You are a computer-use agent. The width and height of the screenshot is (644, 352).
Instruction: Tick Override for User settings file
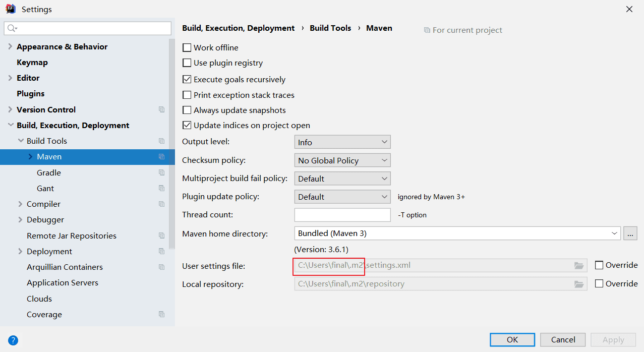pyautogui.click(x=599, y=265)
